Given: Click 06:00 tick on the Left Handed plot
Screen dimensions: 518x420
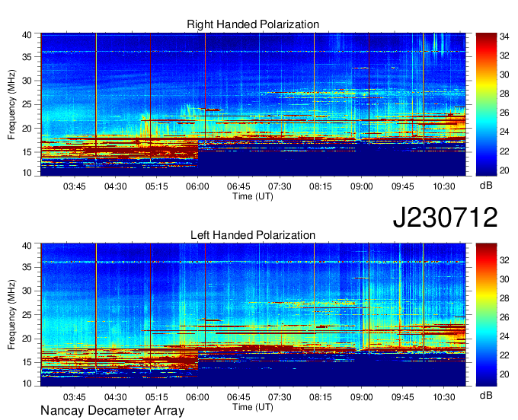Looking at the screenshot, I should (197, 397).
